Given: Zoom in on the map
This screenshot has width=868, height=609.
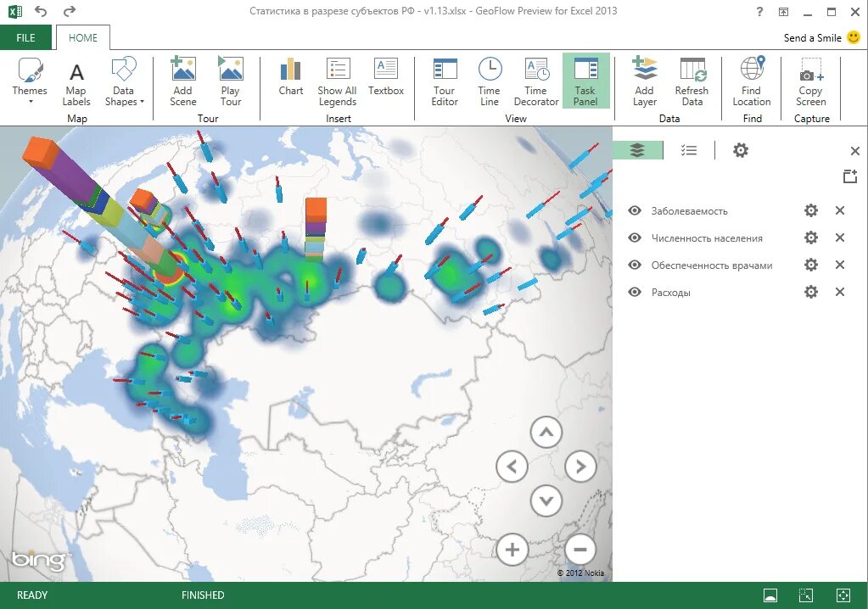Looking at the screenshot, I should 512,550.
